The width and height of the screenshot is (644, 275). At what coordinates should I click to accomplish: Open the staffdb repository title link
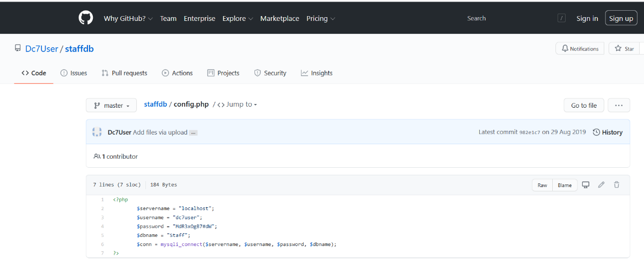[79, 49]
